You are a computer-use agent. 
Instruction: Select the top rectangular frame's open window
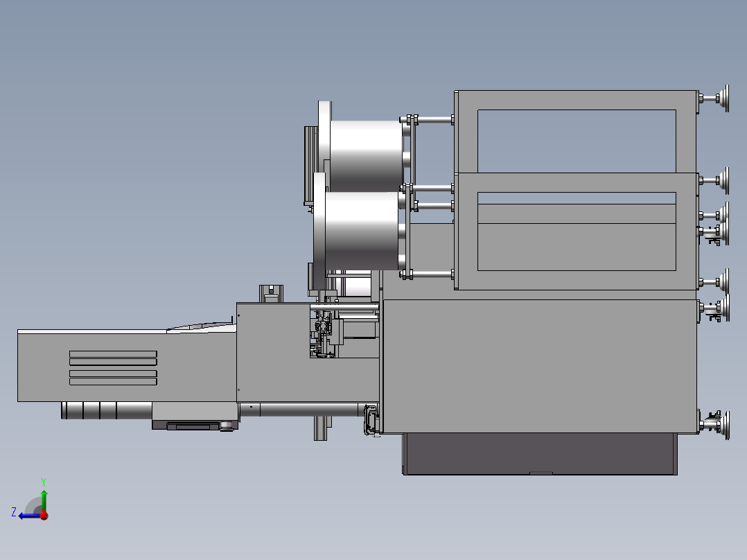[577, 141]
